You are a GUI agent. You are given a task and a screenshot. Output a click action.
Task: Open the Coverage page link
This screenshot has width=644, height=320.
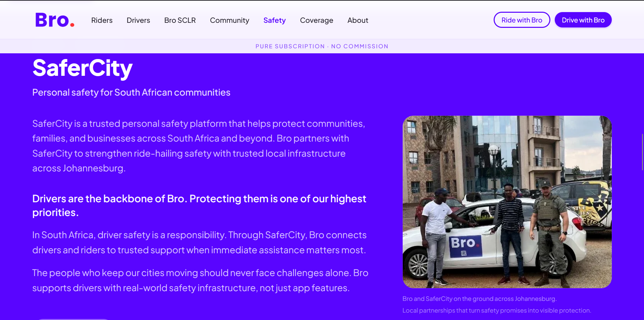tap(316, 20)
